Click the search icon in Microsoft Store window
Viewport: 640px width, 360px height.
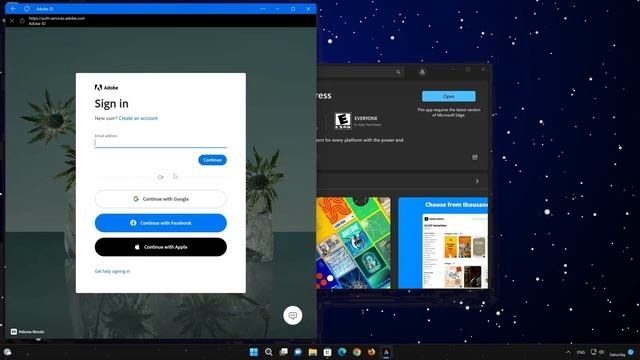point(398,72)
